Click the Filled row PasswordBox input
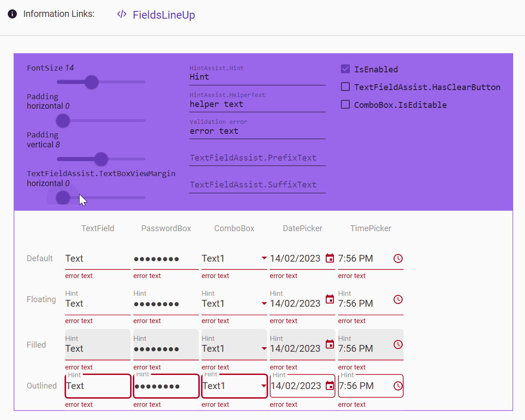The height and width of the screenshot is (420, 525). 166,345
